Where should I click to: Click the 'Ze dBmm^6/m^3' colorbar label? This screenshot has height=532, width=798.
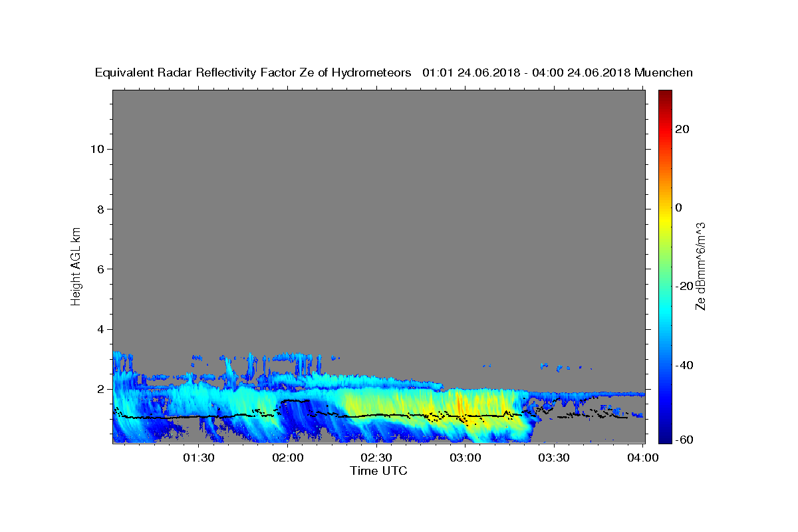click(700, 266)
